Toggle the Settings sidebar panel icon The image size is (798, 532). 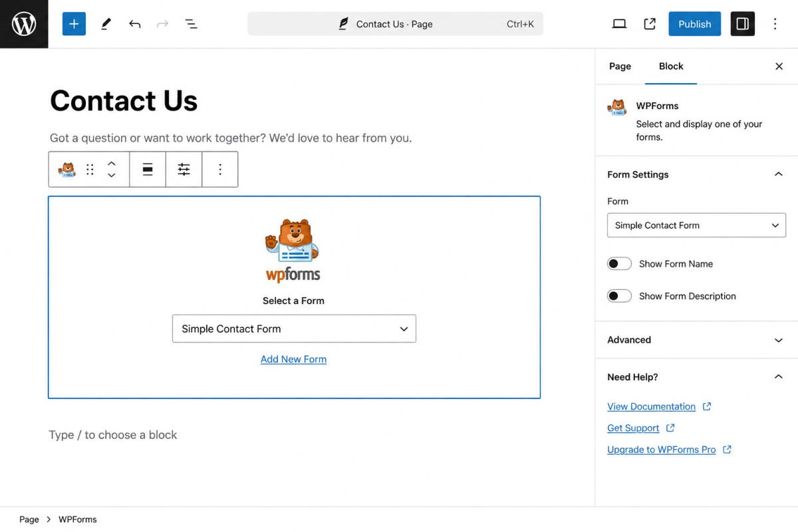tap(743, 24)
